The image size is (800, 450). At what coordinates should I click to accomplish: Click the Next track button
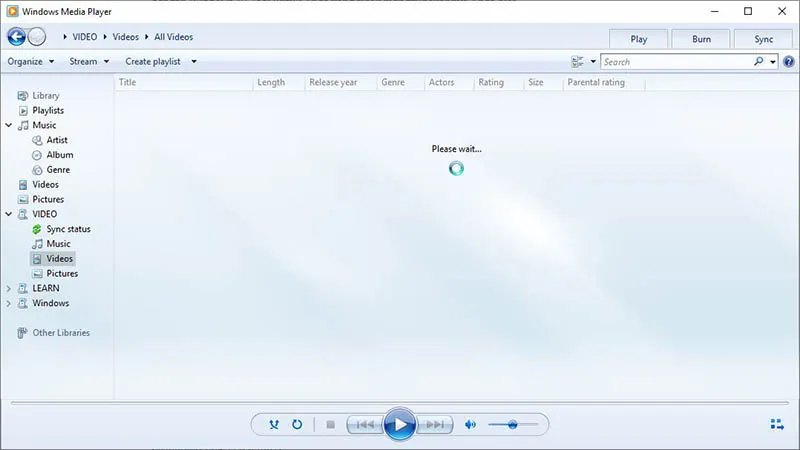click(435, 424)
